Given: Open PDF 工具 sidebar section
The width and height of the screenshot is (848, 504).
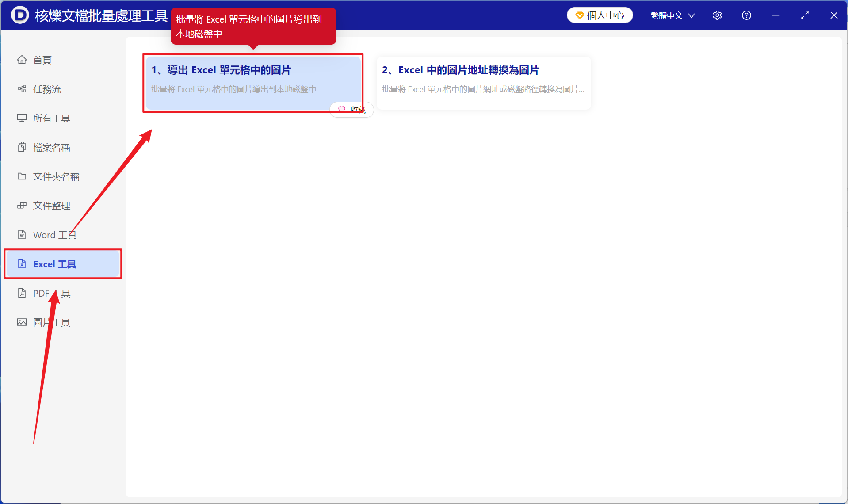Looking at the screenshot, I should pyautogui.click(x=62, y=293).
